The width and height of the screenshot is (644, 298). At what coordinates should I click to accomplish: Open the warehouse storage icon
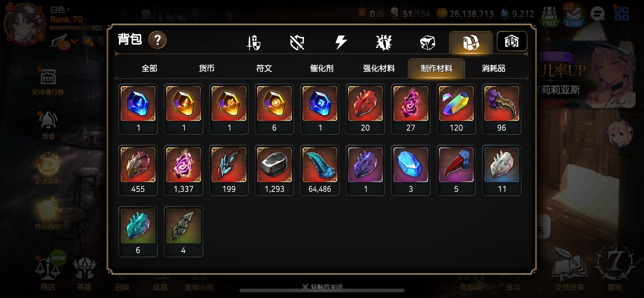click(x=512, y=41)
